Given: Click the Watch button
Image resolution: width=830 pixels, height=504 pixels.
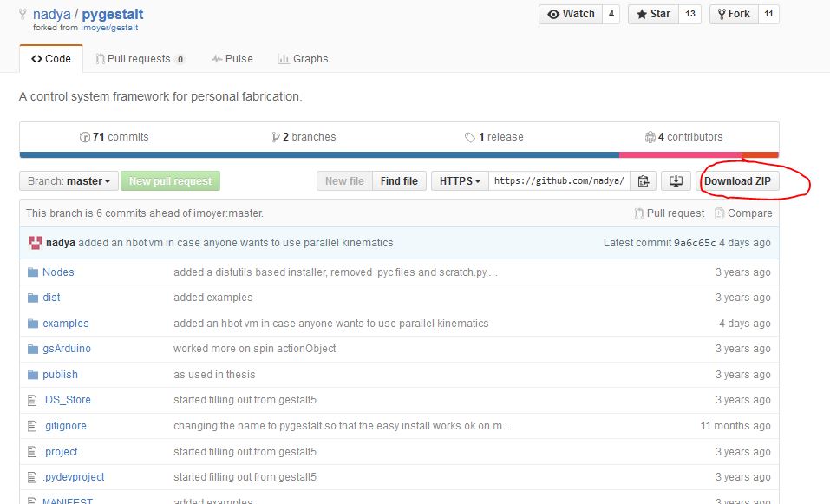Looking at the screenshot, I should pyautogui.click(x=571, y=14).
